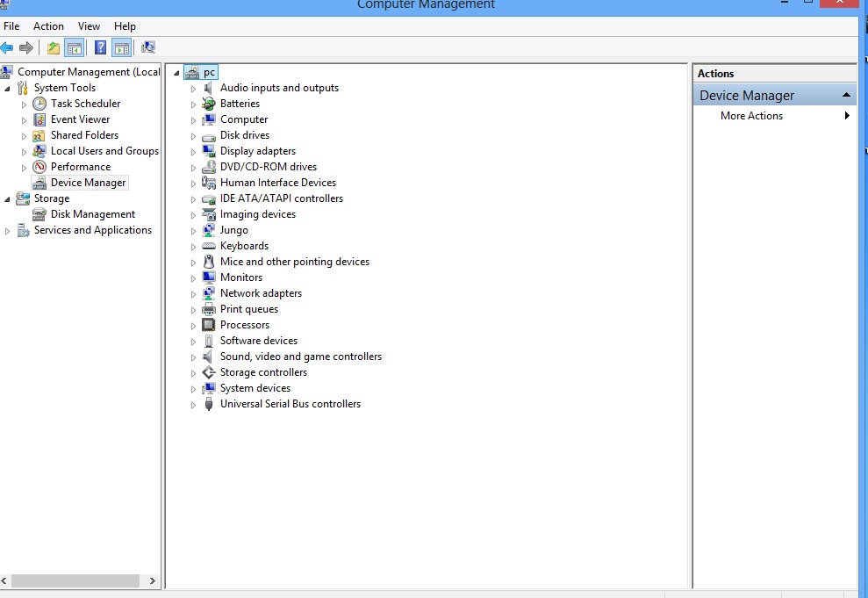868x598 pixels.
Task: Select Device Manager in console tree
Action: click(x=89, y=183)
